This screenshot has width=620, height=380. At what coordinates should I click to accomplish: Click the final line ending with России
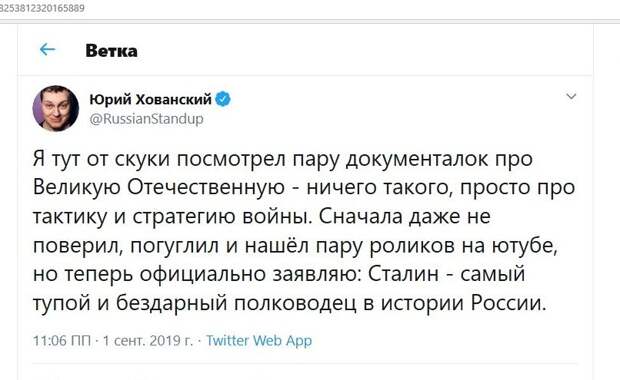[289, 304]
